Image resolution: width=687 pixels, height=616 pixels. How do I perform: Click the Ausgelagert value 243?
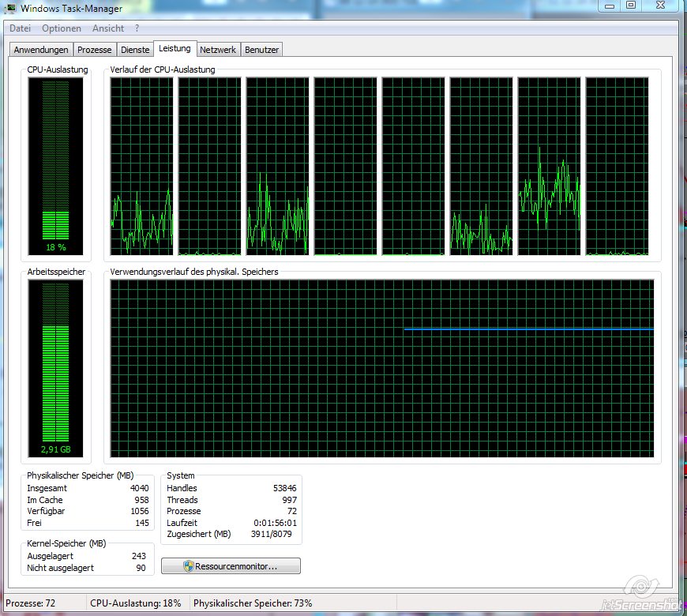pyautogui.click(x=139, y=556)
